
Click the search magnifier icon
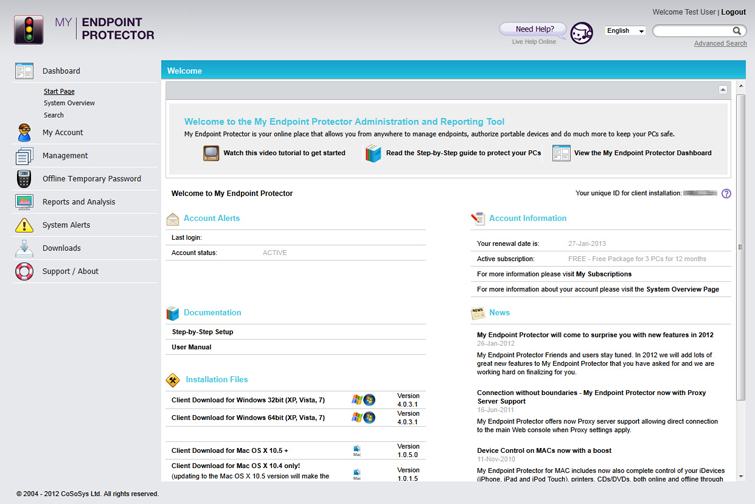(x=737, y=31)
